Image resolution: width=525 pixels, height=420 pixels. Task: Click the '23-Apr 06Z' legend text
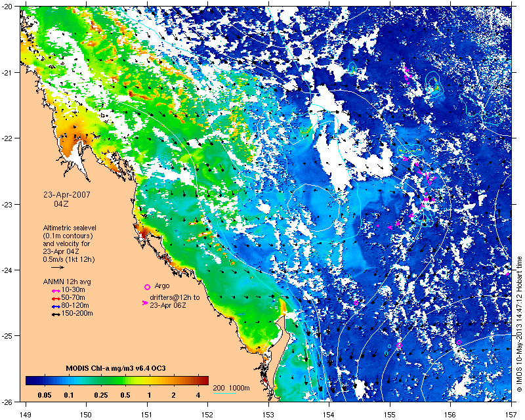(168, 305)
